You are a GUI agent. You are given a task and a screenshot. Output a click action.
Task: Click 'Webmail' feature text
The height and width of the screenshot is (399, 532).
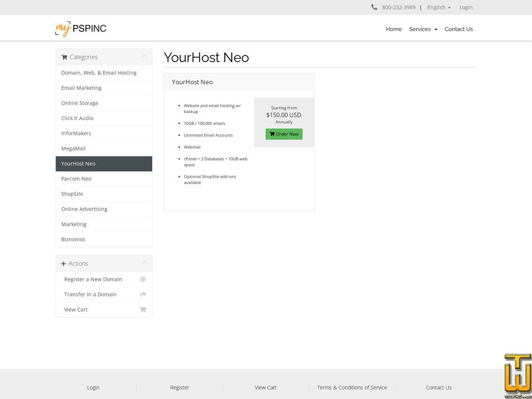pyautogui.click(x=192, y=147)
